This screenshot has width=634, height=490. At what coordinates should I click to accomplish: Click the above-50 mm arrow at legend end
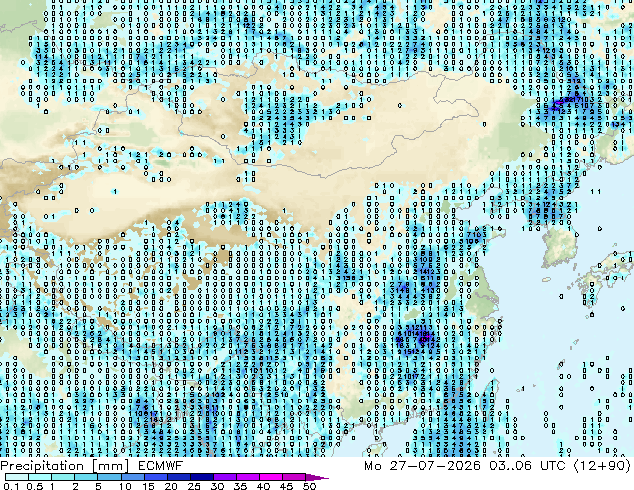point(317,477)
